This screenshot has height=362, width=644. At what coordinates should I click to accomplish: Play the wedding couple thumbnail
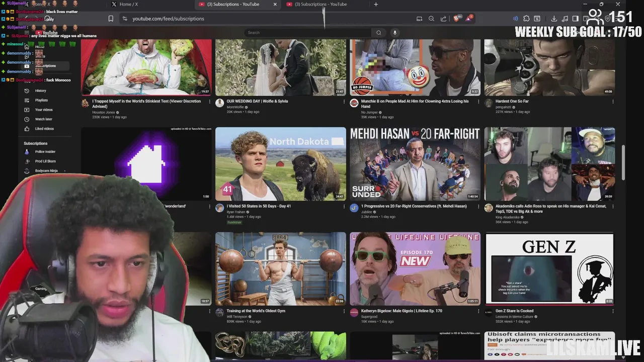click(x=281, y=67)
